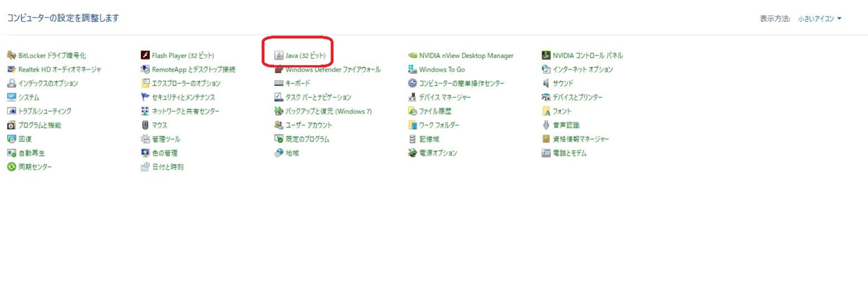The image size is (868, 306).
Task: Open RemoteApp とデスクトップ接続
Action: click(188, 69)
